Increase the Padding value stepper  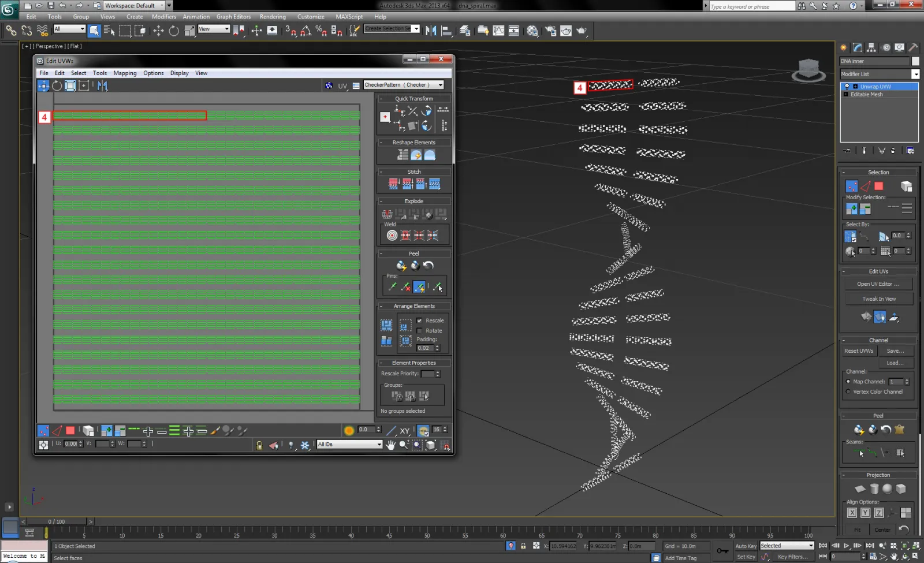[x=438, y=345]
